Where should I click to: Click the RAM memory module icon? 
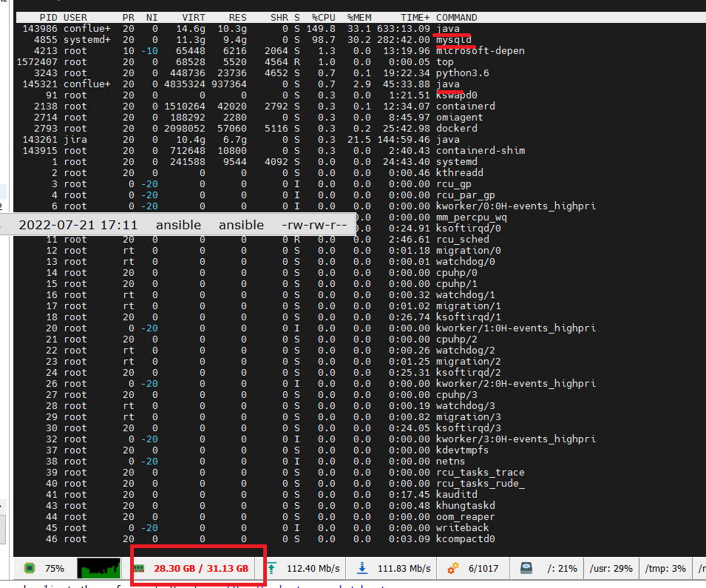click(x=139, y=569)
